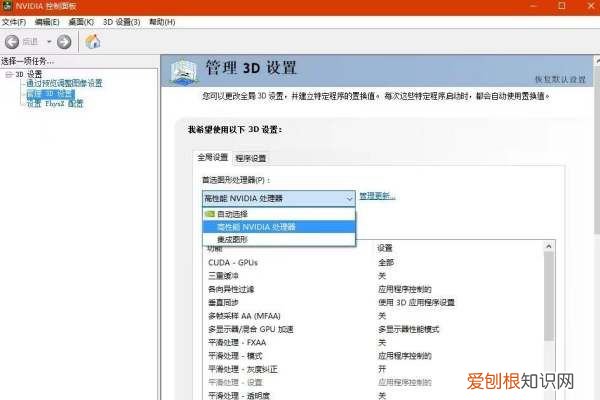Click the 全部 value for CUDA - GPUs
The height and width of the screenshot is (400, 600).
pyautogui.click(x=386, y=263)
